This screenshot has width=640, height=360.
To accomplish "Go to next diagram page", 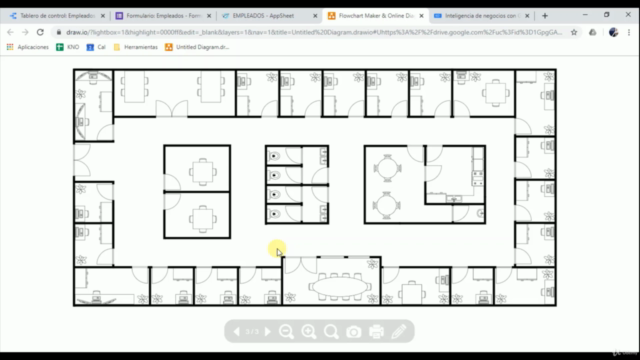I will tap(268, 331).
